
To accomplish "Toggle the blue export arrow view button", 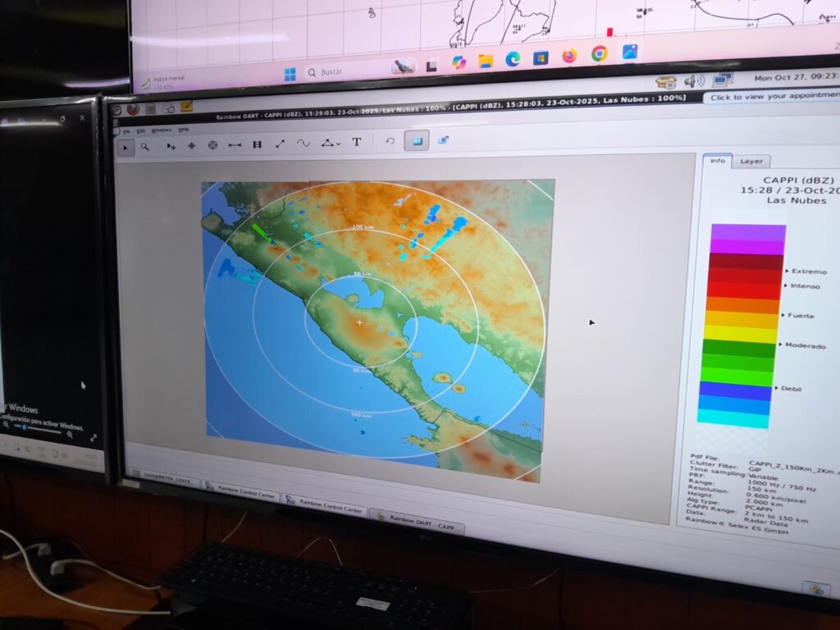I will coord(443,140).
